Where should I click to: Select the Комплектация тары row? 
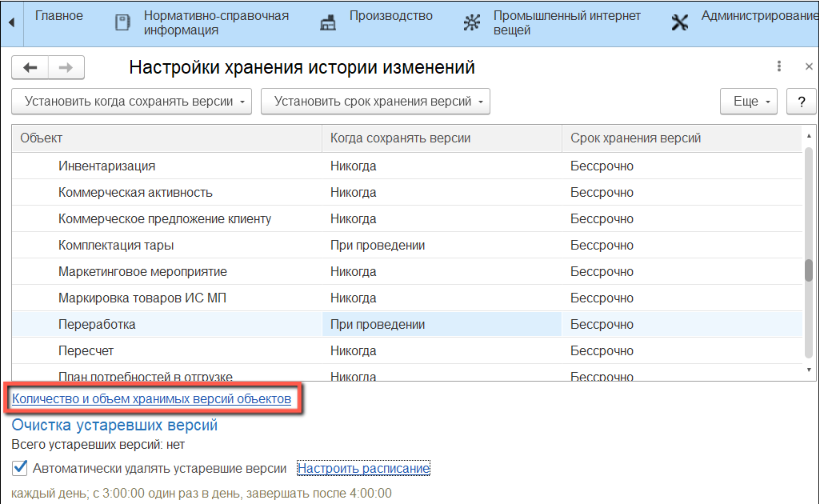(x=117, y=245)
